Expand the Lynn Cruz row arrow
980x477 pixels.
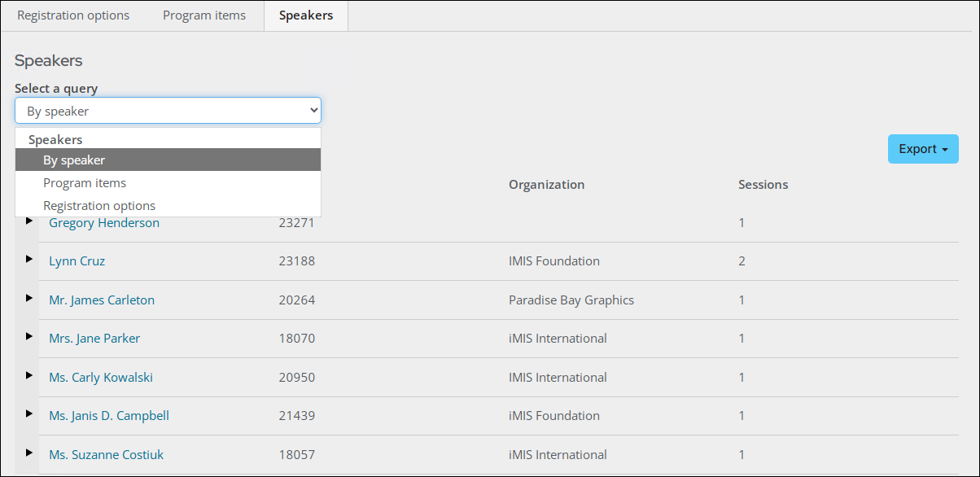tap(29, 259)
